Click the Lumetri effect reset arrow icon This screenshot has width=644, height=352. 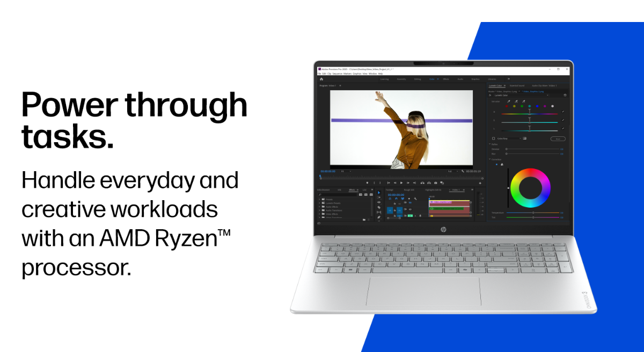[x=565, y=95]
